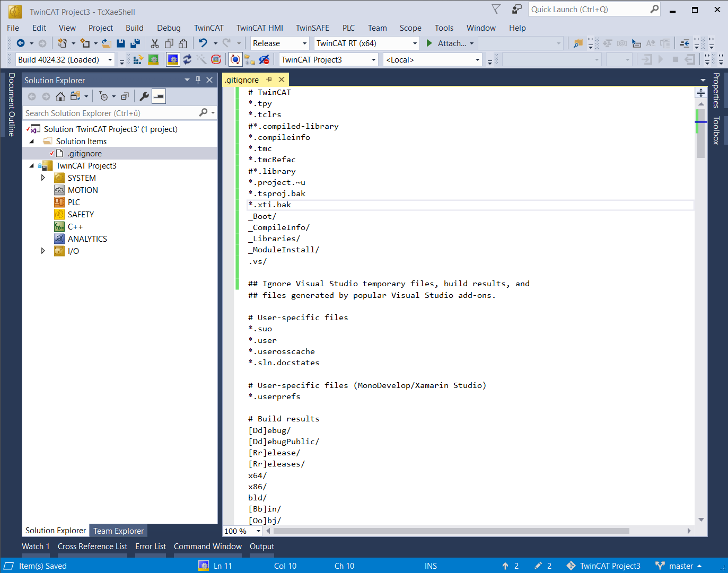The width and height of the screenshot is (728, 573).
Task: Pin the Solution Explorer panel
Action: (198, 80)
